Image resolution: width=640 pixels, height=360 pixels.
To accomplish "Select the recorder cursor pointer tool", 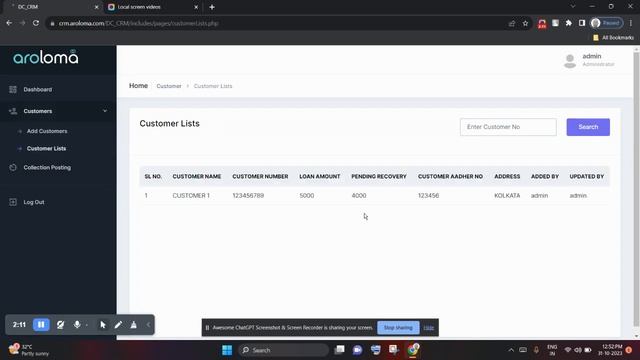I will tap(103, 325).
